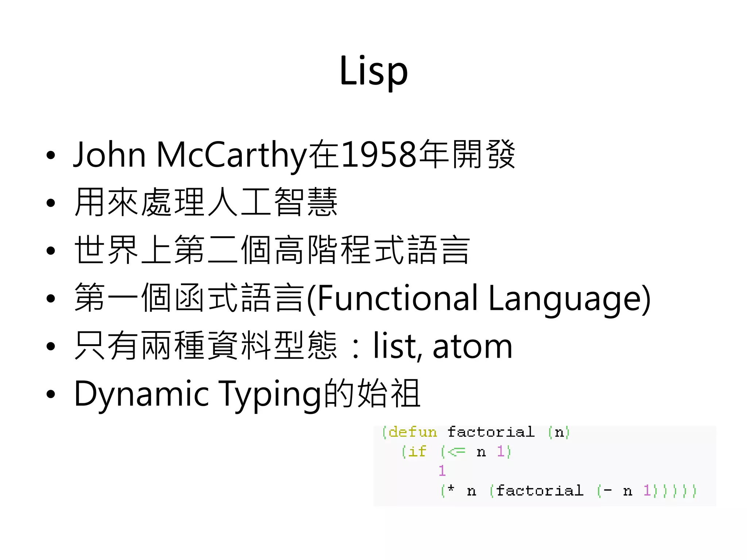The image size is (747, 560).
Task: Click the Dynamic Typing的始祖 line
Action: point(247,394)
